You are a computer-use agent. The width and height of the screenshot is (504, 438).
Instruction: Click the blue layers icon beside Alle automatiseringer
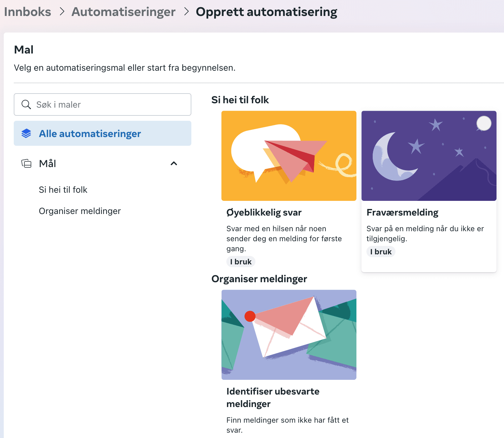click(x=27, y=133)
